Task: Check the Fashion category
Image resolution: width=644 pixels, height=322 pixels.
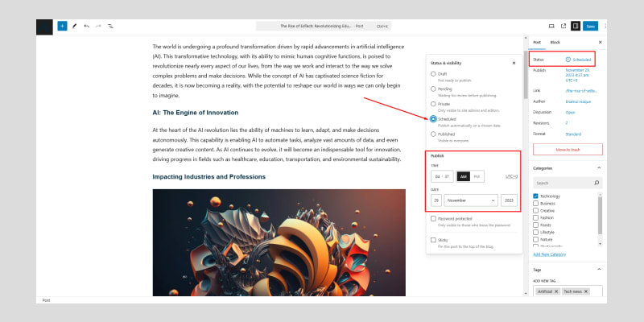Action: (535, 217)
